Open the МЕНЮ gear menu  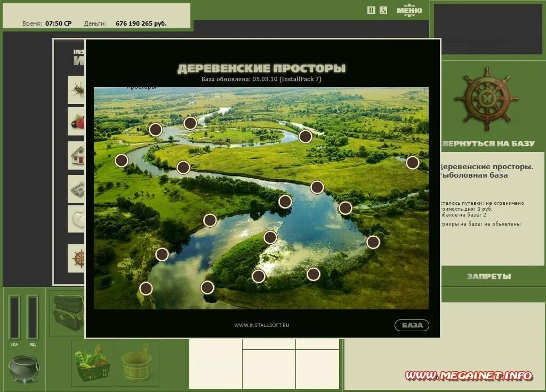pyautogui.click(x=409, y=11)
